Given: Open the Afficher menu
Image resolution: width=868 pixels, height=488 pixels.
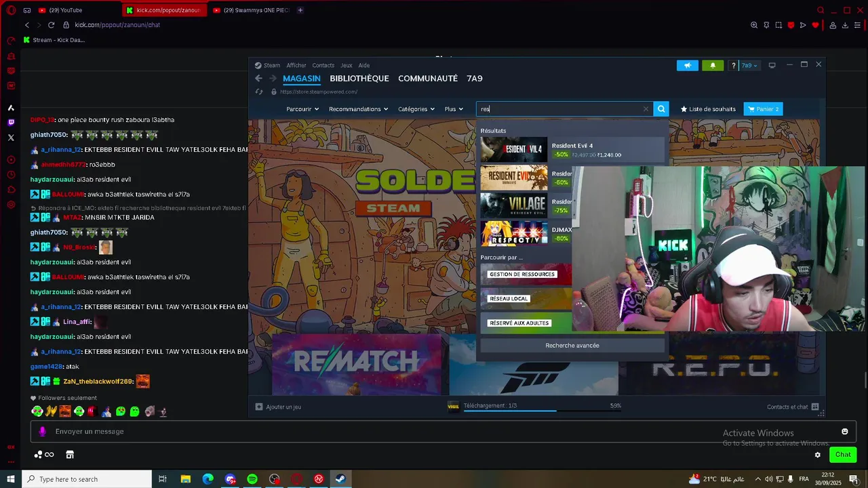Looking at the screenshot, I should click(296, 65).
